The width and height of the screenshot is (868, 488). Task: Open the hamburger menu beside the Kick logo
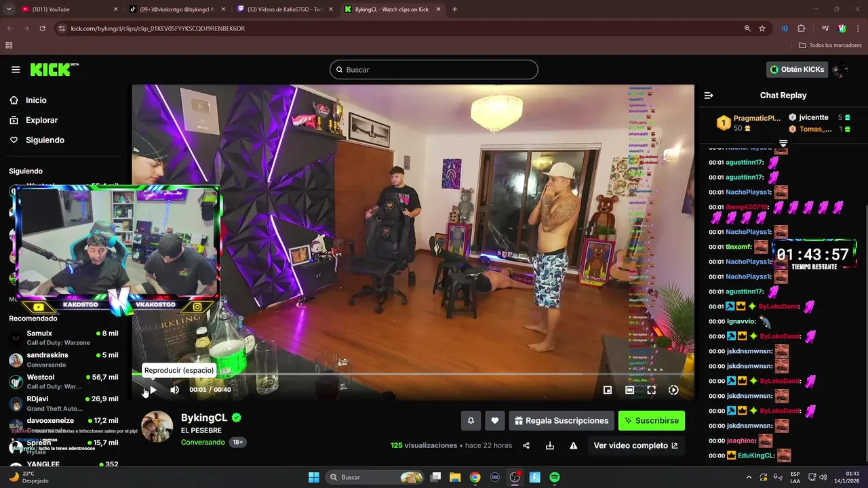click(16, 69)
